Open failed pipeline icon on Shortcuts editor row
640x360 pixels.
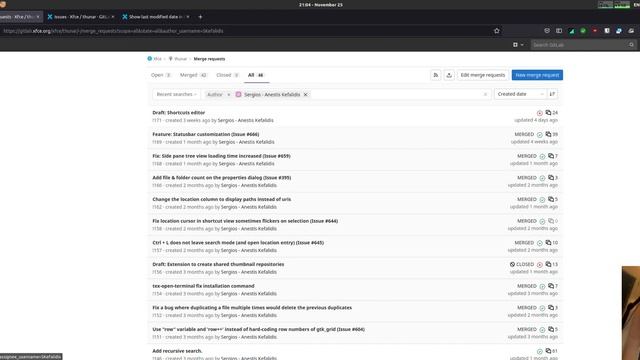(x=540, y=113)
